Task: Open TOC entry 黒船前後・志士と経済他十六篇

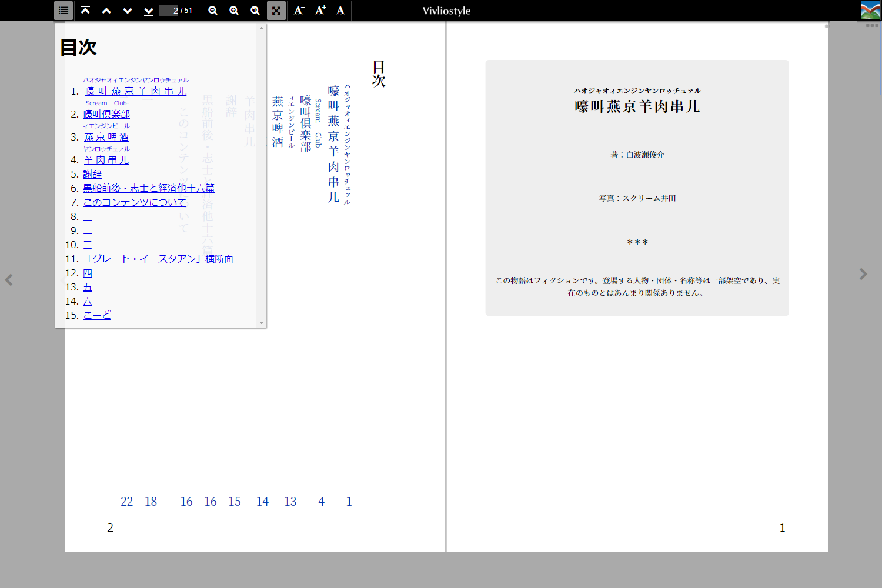Action: tap(149, 188)
